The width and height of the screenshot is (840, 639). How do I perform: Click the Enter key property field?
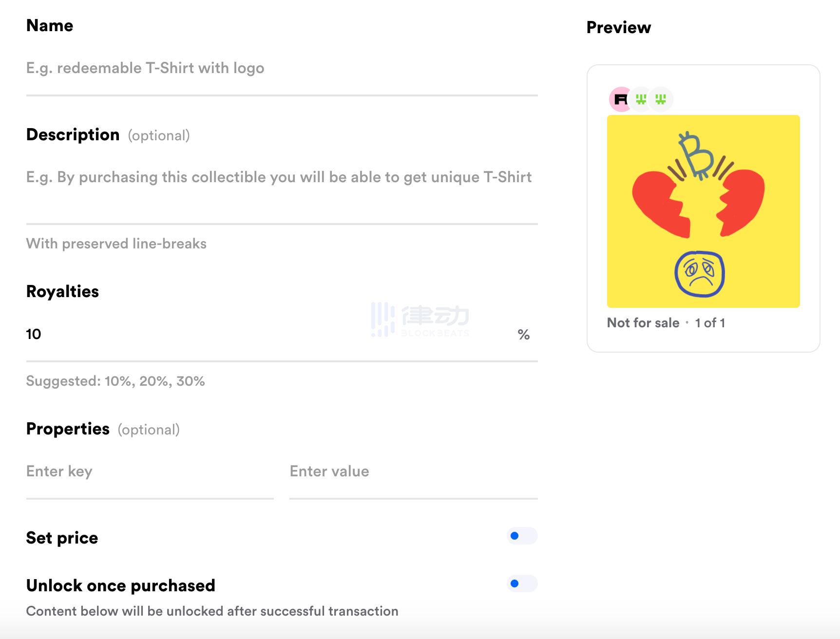[x=150, y=471]
